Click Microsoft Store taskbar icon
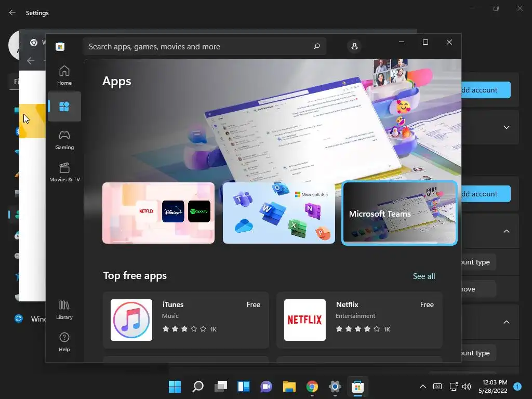 coord(357,387)
